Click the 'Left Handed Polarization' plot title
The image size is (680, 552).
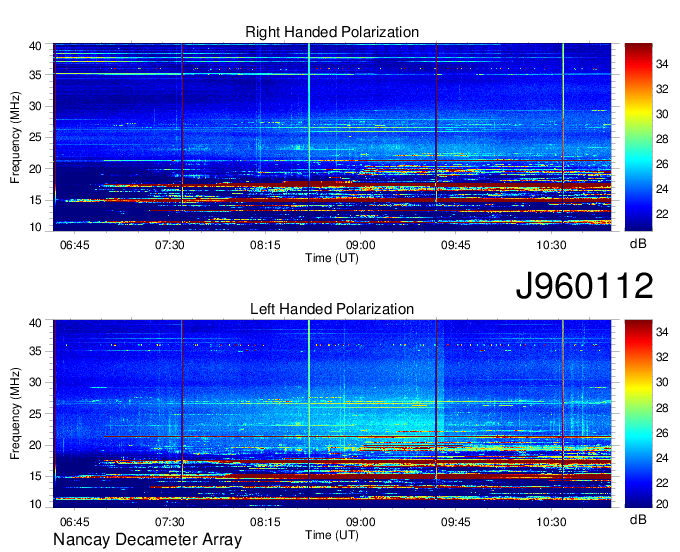point(332,309)
